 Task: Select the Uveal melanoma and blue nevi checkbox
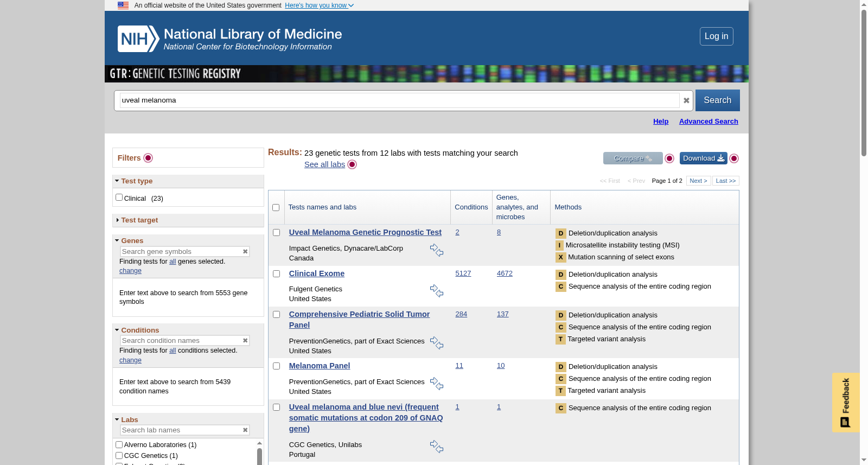tap(276, 407)
